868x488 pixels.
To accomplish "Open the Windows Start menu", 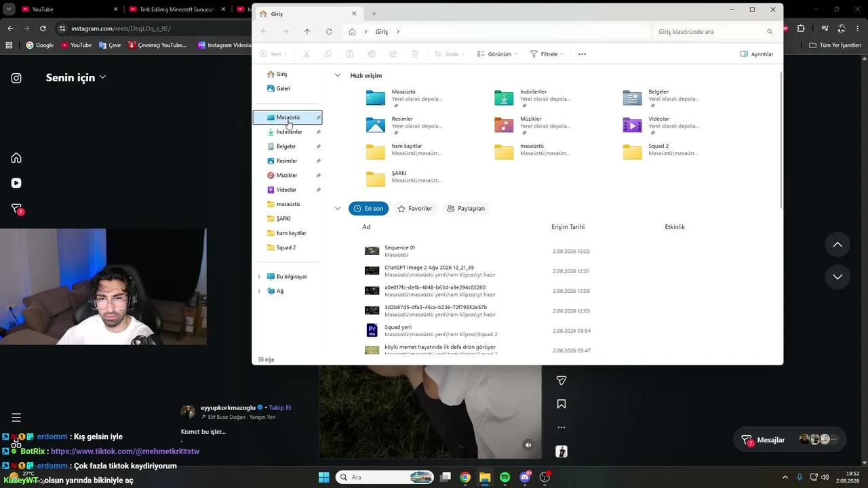I will click(323, 477).
